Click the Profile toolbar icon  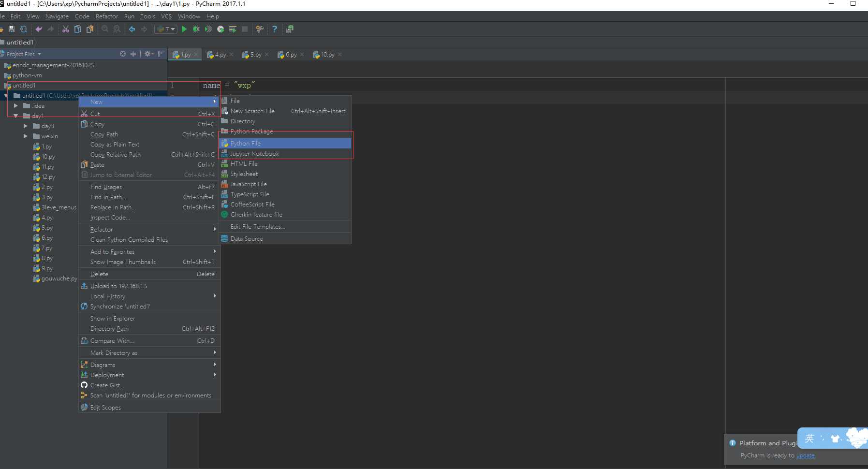pyautogui.click(x=221, y=29)
